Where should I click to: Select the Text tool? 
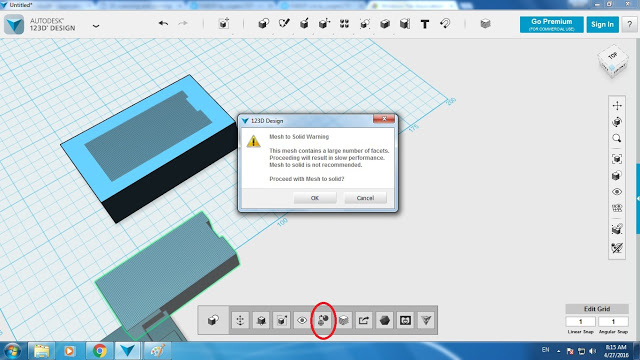(x=425, y=24)
